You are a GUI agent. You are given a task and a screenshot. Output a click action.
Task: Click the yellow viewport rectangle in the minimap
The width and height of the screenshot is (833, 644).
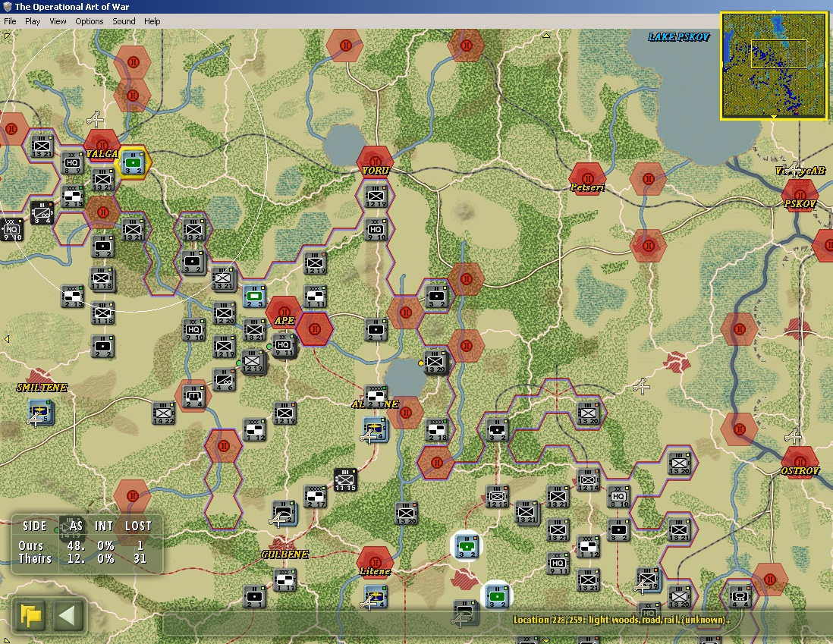point(779,54)
